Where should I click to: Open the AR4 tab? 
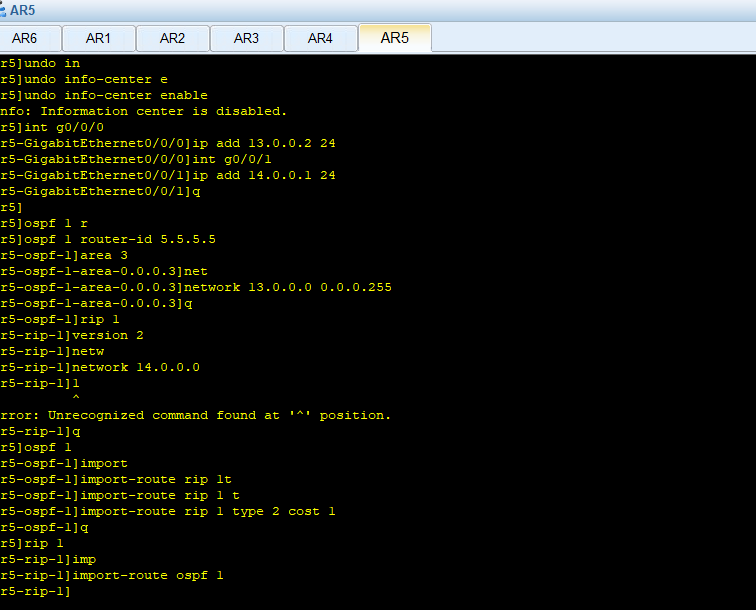click(x=321, y=38)
